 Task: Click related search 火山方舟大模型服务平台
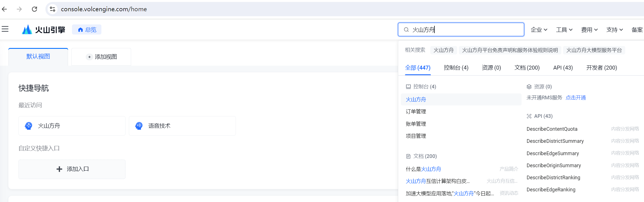click(x=594, y=50)
